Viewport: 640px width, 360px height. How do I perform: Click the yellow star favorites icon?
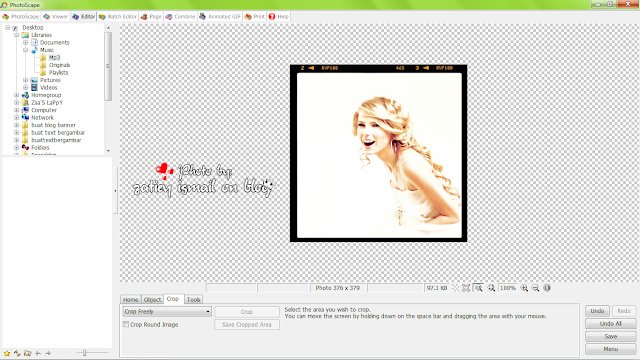click(x=7, y=353)
